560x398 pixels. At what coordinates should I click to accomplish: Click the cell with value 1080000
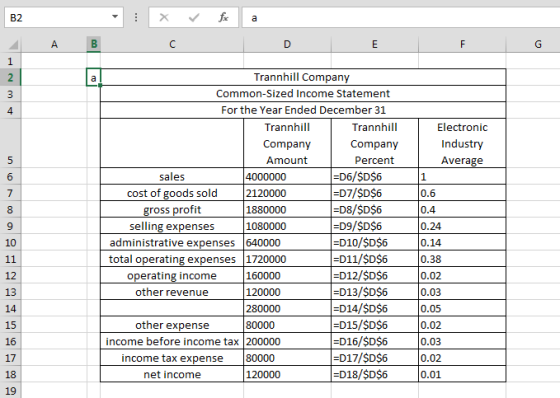(287, 225)
